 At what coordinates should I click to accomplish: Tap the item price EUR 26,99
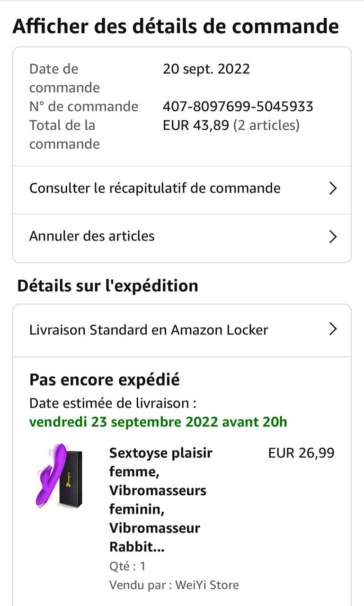click(301, 453)
